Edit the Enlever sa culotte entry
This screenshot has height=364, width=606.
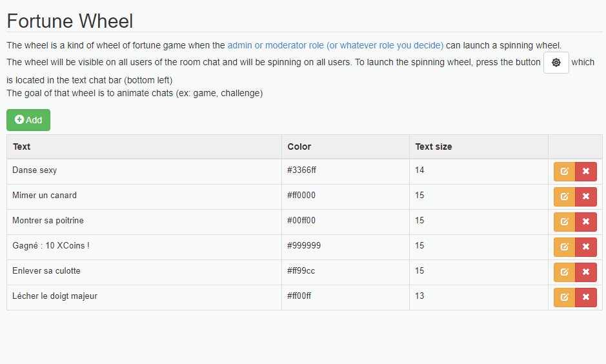pyautogui.click(x=564, y=272)
